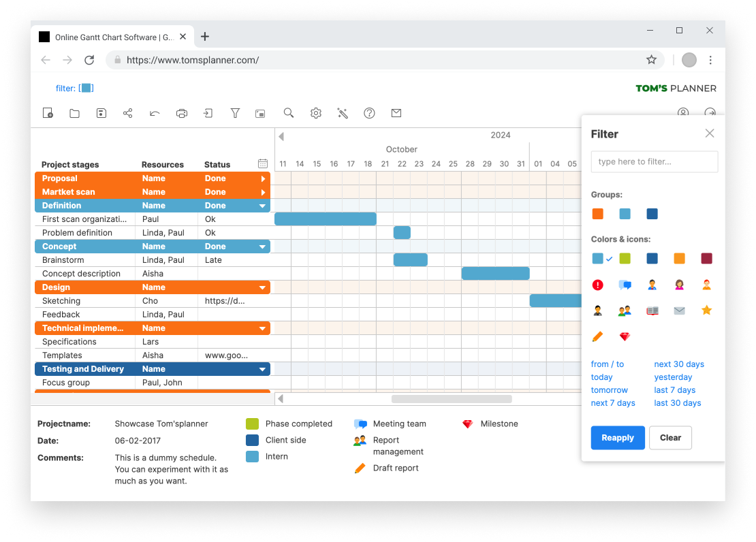The image size is (756, 542).
Task: Click the Settings gear icon
Action: [315, 113]
